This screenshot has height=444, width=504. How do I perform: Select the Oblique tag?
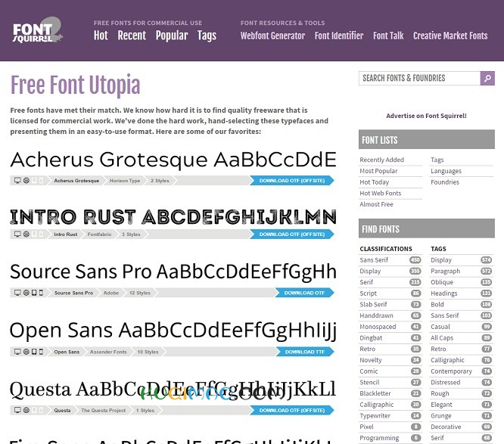(x=442, y=282)
